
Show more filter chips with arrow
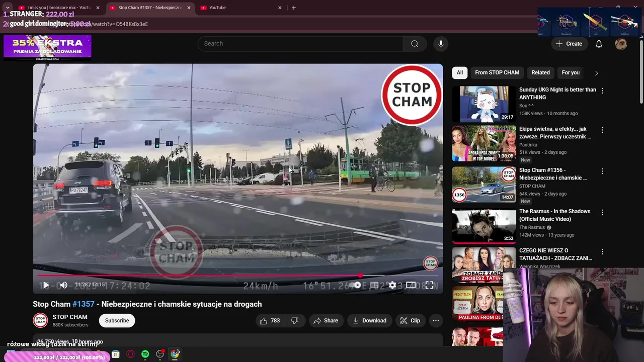pyautogui.click(x=596, y=73)
